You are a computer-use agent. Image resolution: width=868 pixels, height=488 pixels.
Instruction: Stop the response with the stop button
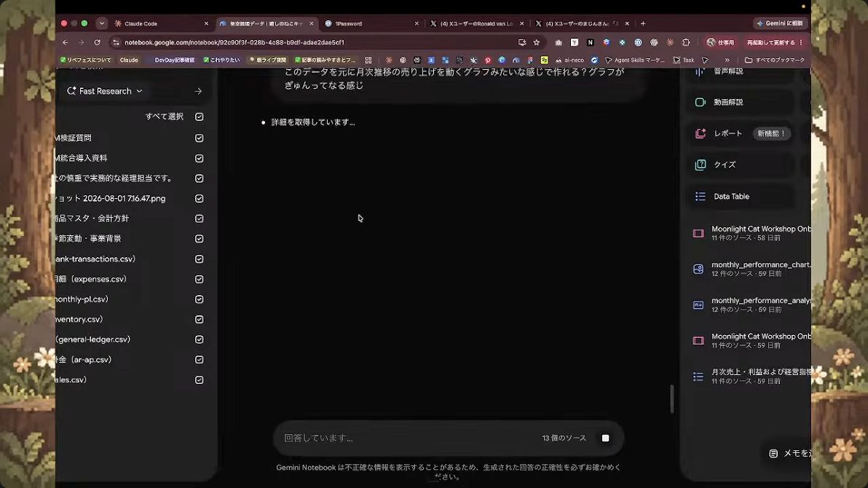click(x=606, y=438)
